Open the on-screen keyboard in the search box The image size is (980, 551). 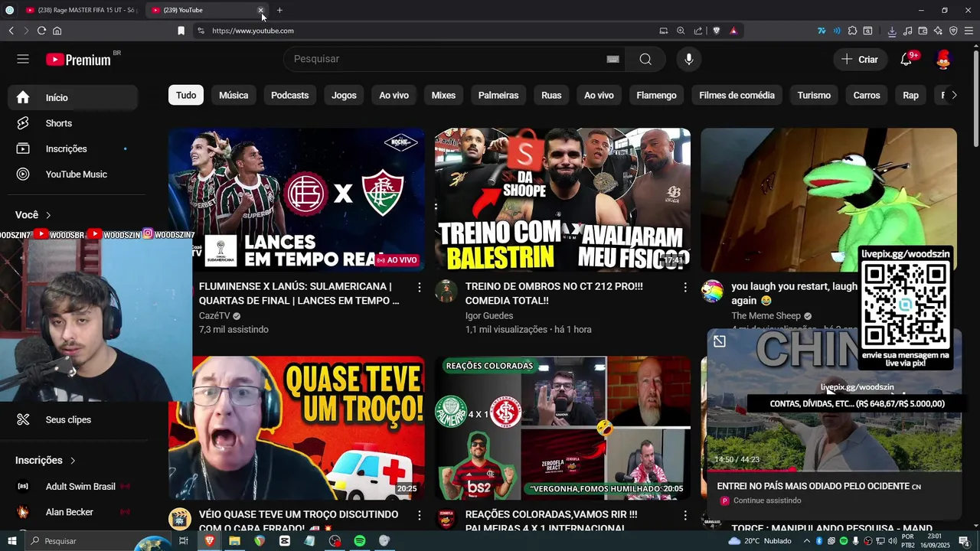point(612,59)
